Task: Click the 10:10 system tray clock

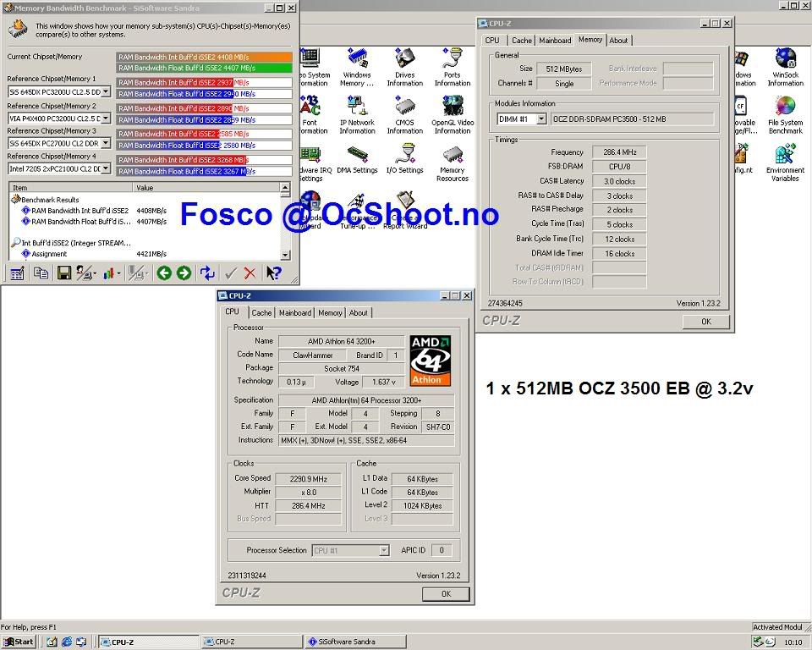Action: point(793,642)
